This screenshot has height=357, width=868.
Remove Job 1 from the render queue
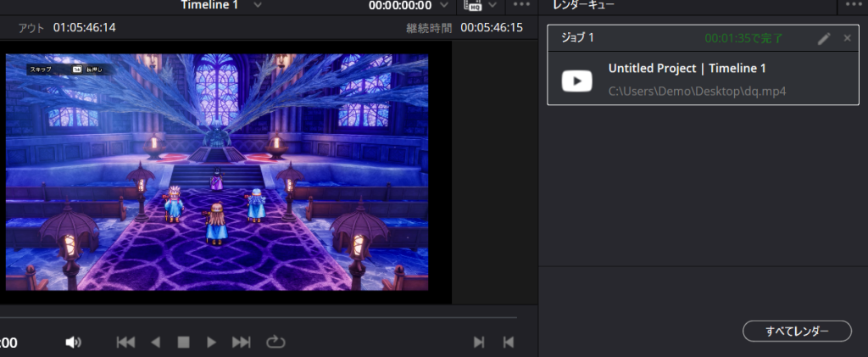[847, 38]
